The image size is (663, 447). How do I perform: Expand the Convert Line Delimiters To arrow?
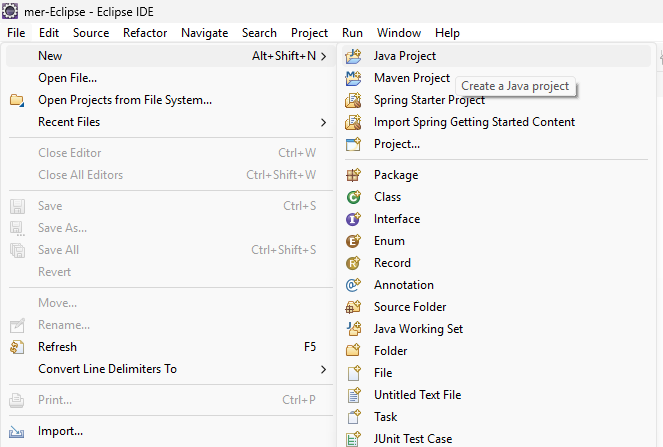point(323,369)
